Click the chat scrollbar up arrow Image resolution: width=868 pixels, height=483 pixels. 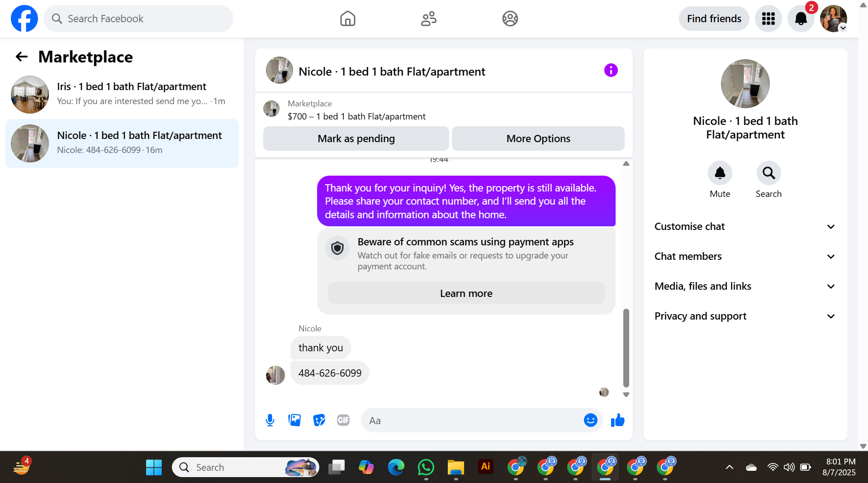point(626,163)
